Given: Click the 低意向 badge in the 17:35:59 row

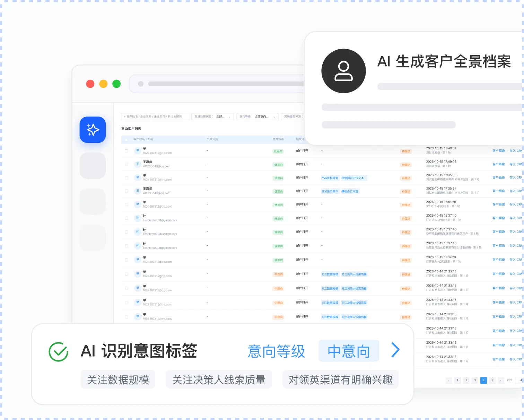Looking at the screenshot, I should [279, 178].
